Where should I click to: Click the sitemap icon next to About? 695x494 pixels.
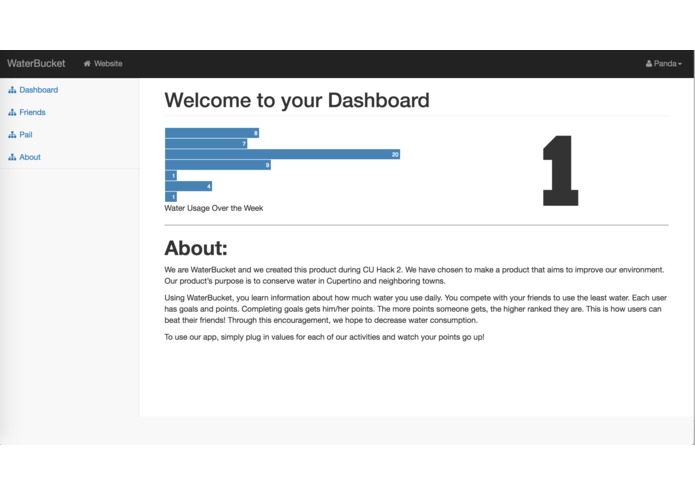(12, 157)
